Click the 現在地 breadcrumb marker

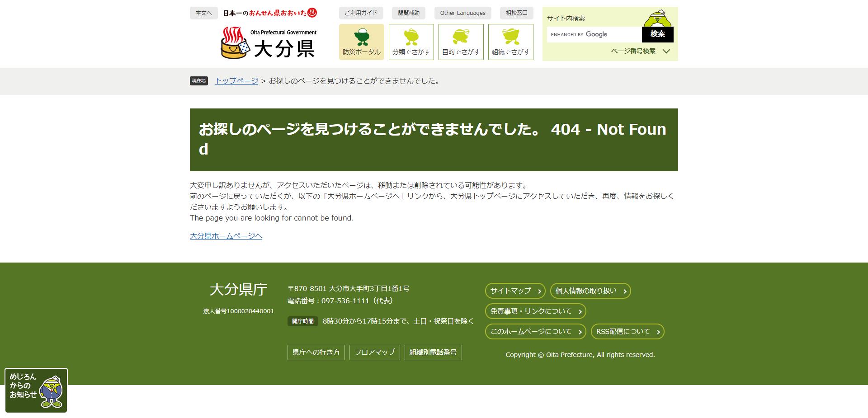point(198,81)
